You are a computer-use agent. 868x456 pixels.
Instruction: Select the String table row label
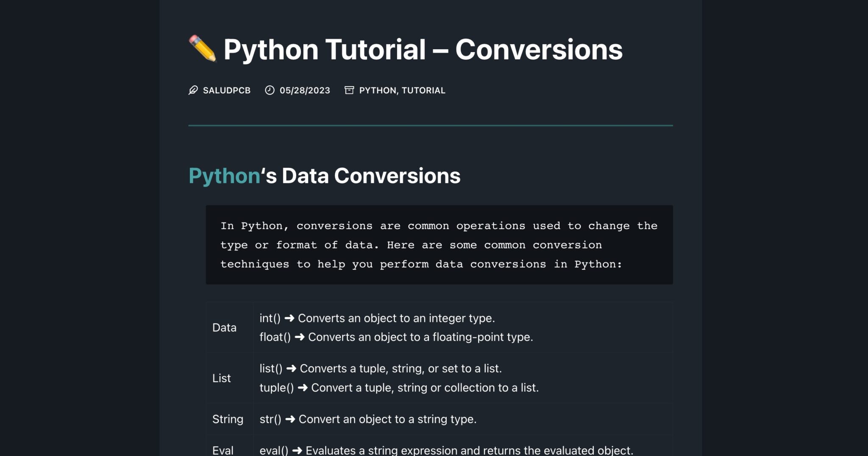click(x=228, y=419)
